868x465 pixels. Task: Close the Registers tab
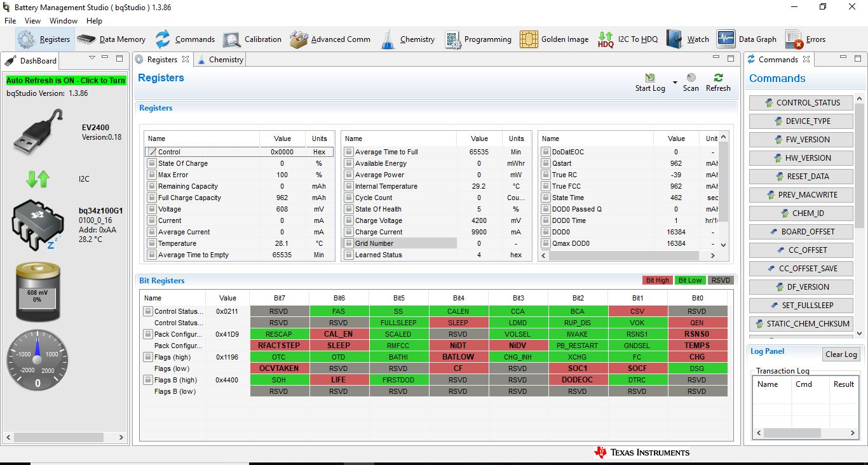[186, 59]
